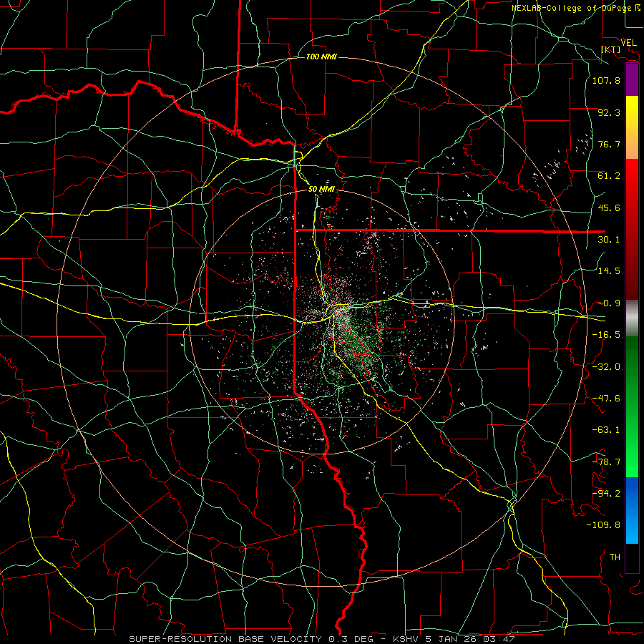Click the -78.7 velocity scale value

coord(606,462)
